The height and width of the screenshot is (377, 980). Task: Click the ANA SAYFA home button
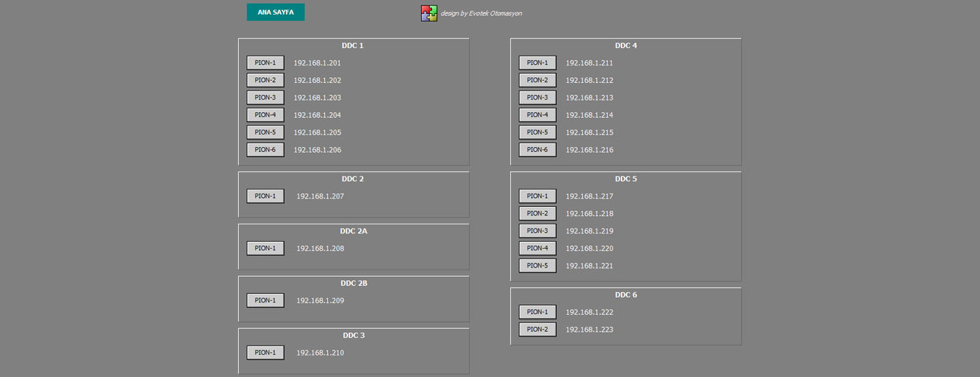click(275, 12)
